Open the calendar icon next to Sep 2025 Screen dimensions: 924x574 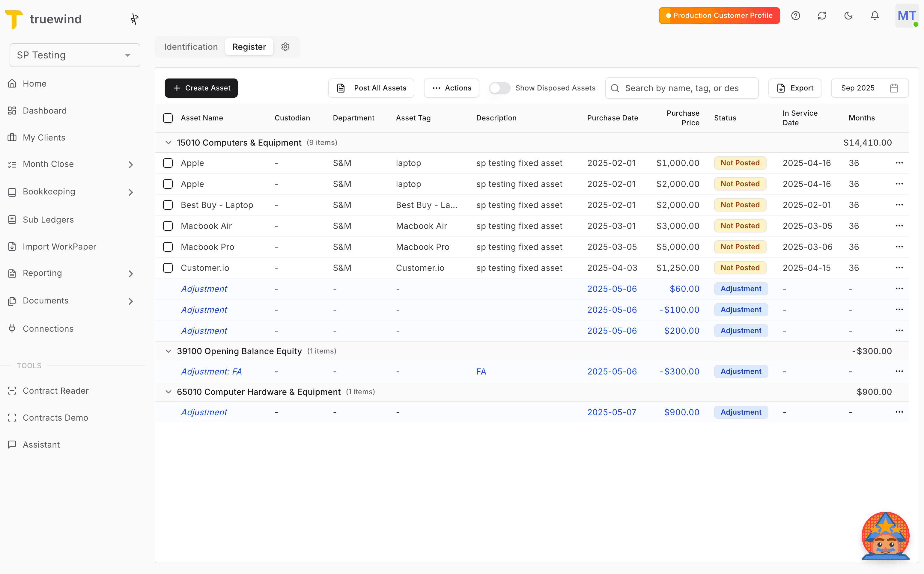click(894, 88)
